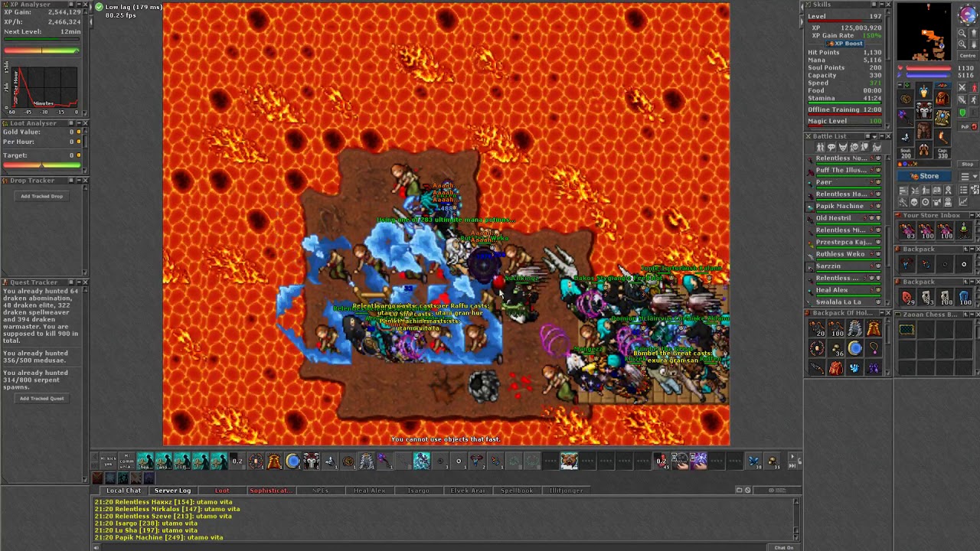The width and height of the screenshot is (980, 551).
Task: Move minimap one floor down
Action: 974,44
